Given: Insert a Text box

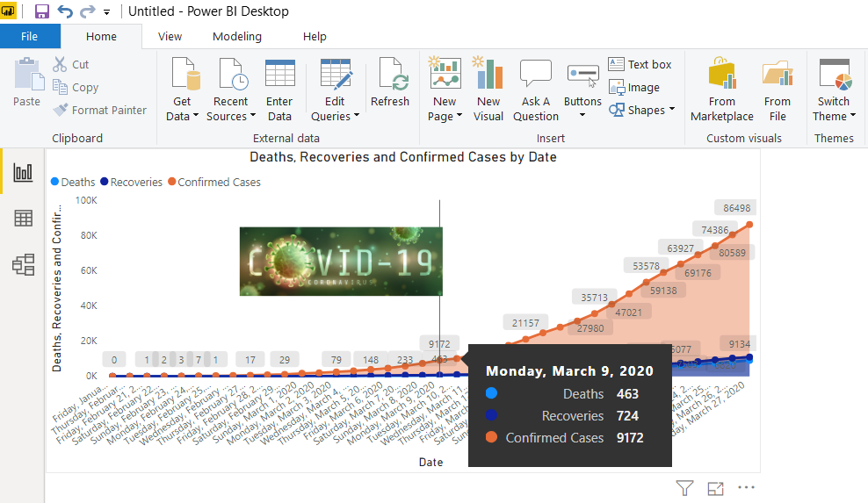Looking at the screenshot, I should (640, 64).
